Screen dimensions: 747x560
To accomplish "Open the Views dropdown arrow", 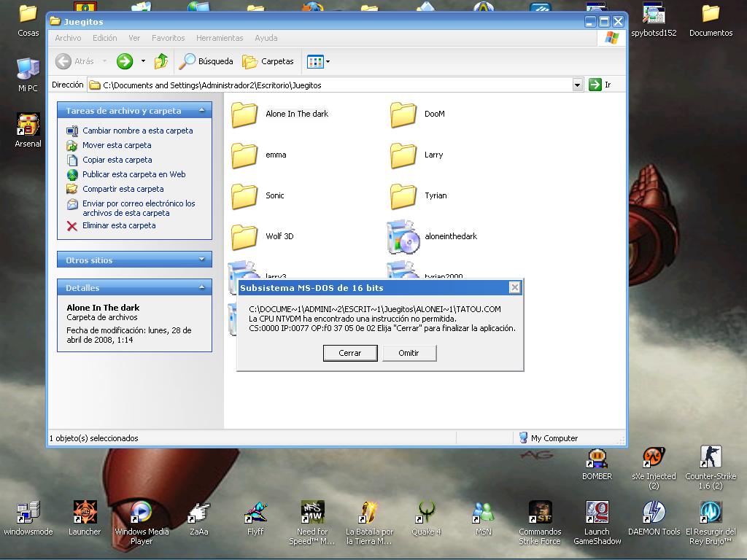I will [328, 61].
